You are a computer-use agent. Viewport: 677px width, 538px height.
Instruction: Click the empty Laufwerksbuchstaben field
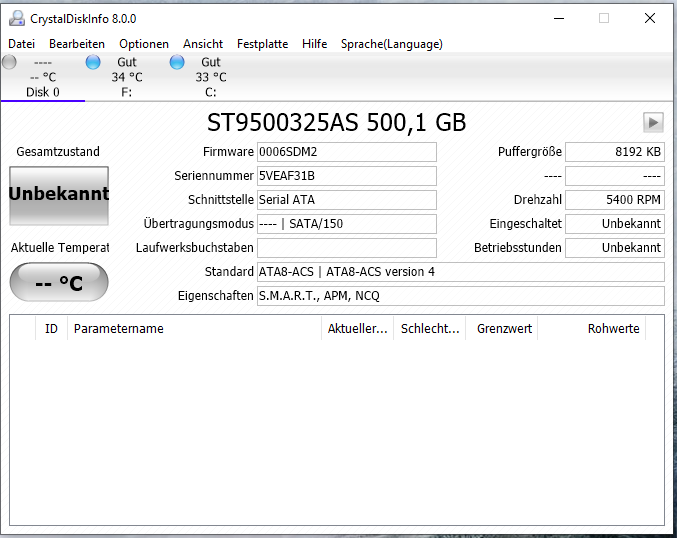(347, 248)
